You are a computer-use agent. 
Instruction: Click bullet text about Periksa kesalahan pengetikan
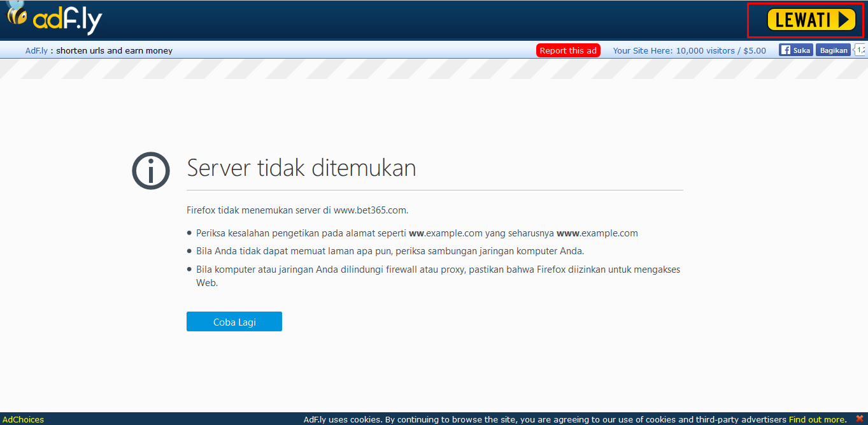click(417, 233)
